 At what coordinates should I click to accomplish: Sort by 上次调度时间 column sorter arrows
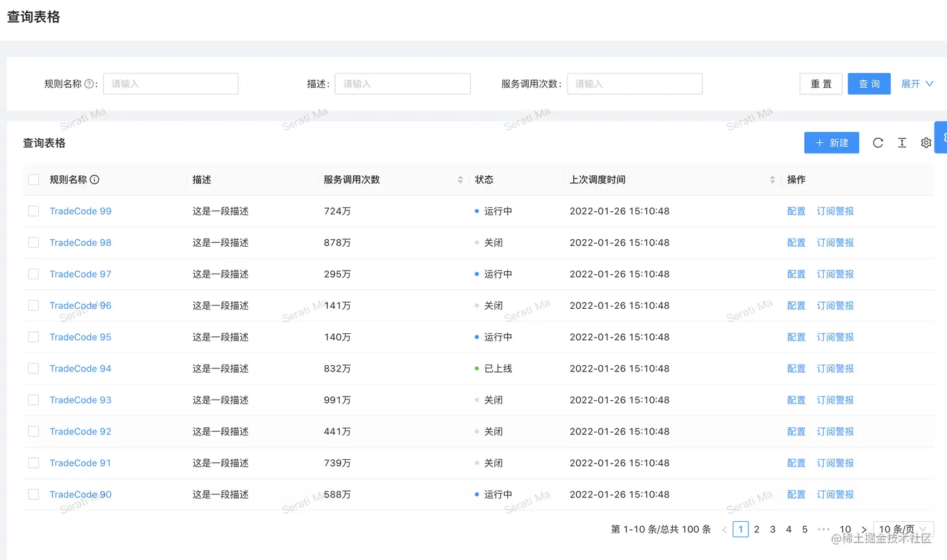(x=772, y=180)
